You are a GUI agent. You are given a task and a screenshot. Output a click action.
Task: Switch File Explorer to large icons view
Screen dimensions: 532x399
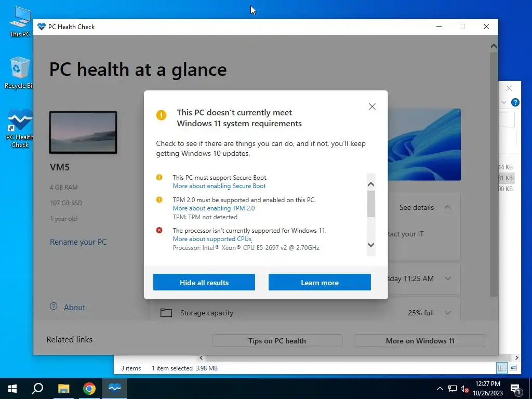(x=513, y=368)
